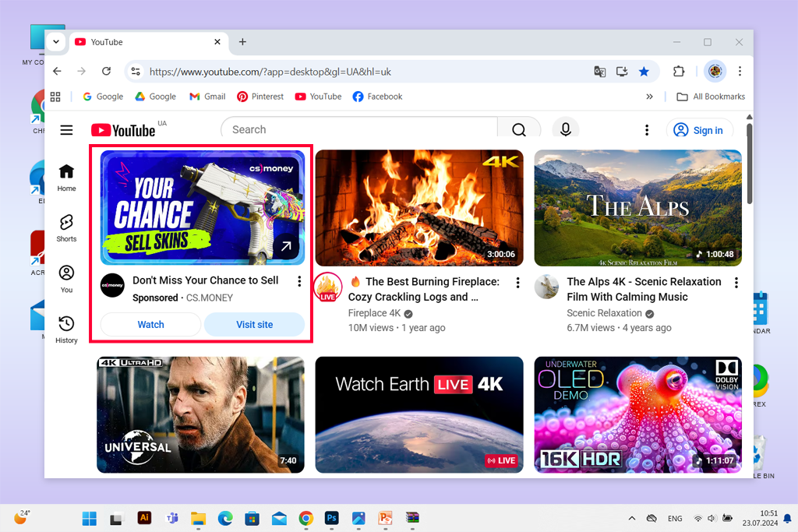Screen dimensions: 798x532
Task: Open the apps grid in bookmarks bar
Action: (x=55, y=97)
